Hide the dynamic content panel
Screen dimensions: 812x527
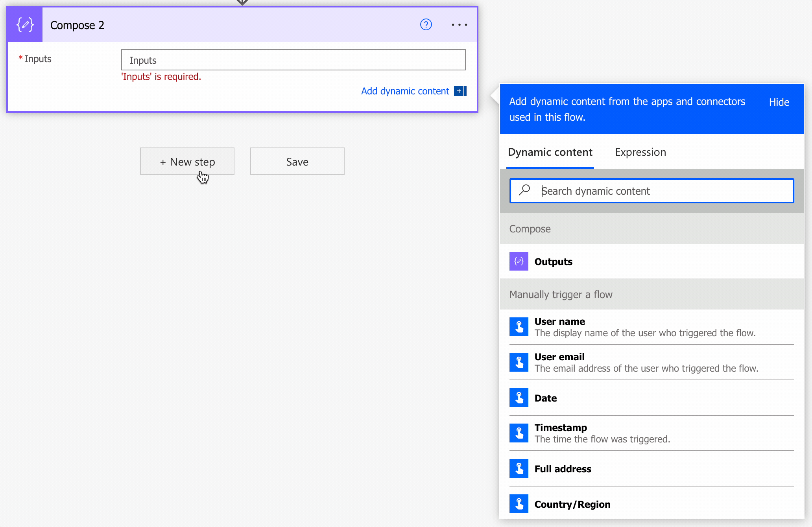click(779, 102)
